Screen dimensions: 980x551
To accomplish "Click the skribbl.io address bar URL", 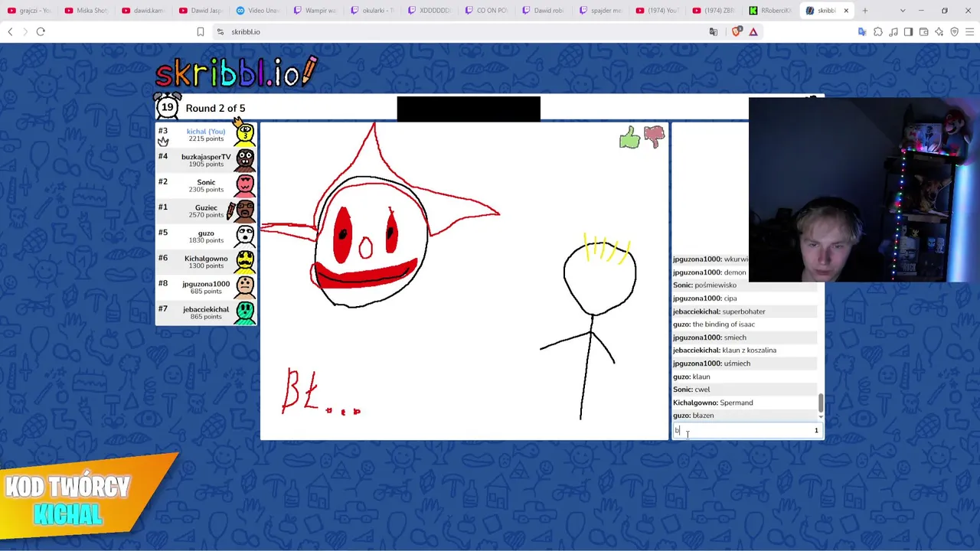I will (x=246, y=32).
